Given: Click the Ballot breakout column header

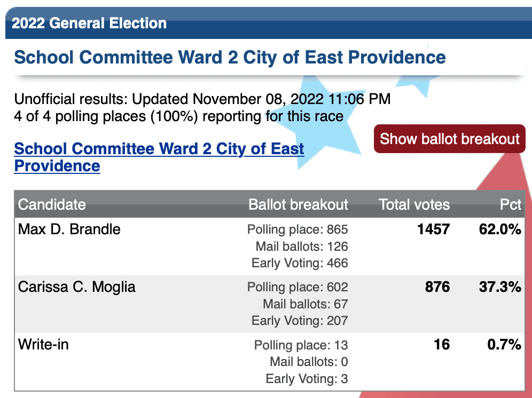Looking at the screenshot, I should click(x=298, y=204).
